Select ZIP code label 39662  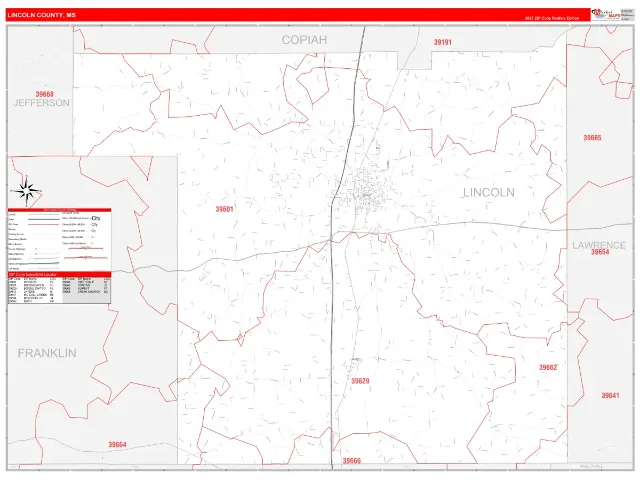tap(548, 367)
